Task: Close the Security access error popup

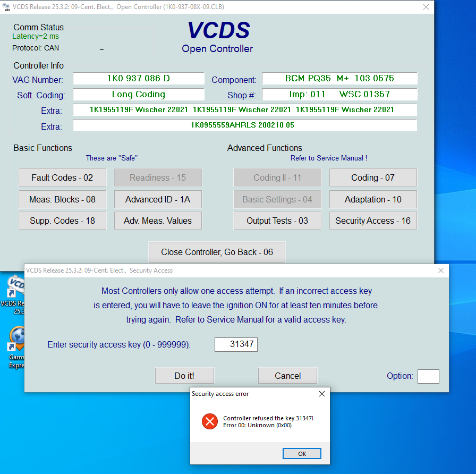Action: (x=321, y=394)
